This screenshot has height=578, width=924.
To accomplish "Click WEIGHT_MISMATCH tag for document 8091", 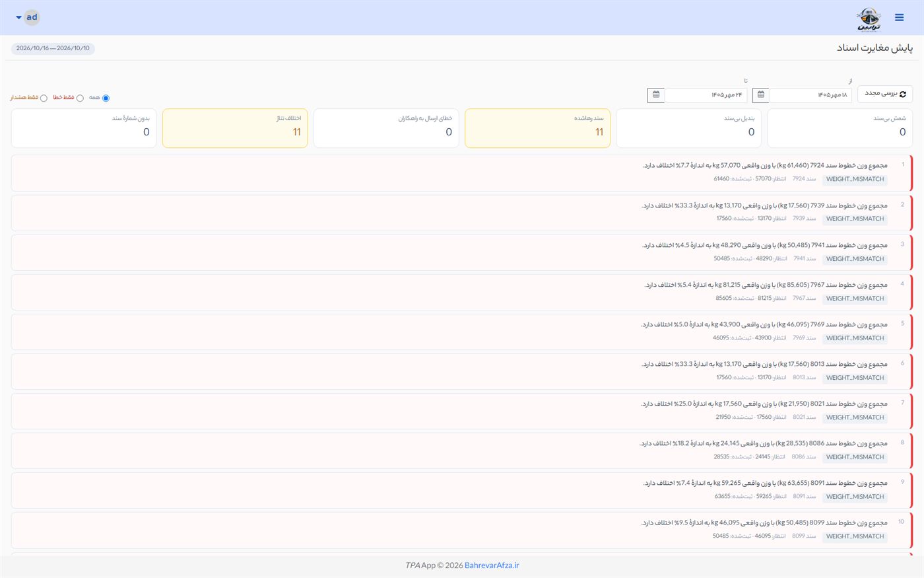I will point(855,497).
